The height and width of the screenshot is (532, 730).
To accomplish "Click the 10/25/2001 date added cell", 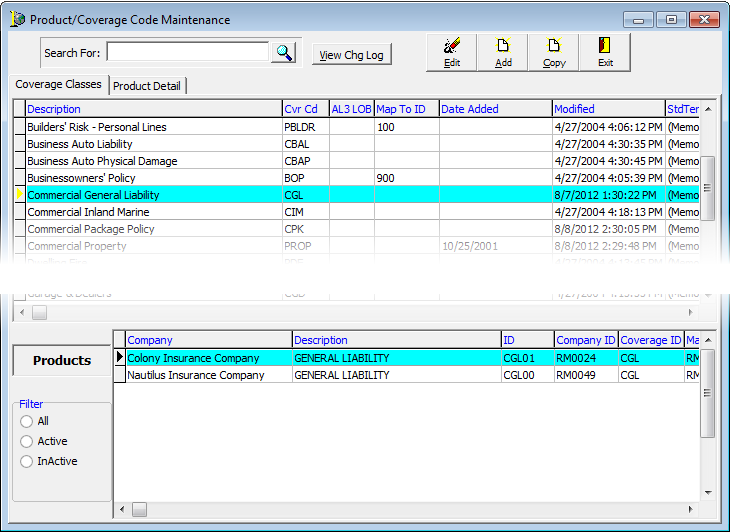I will click(495, 246).
